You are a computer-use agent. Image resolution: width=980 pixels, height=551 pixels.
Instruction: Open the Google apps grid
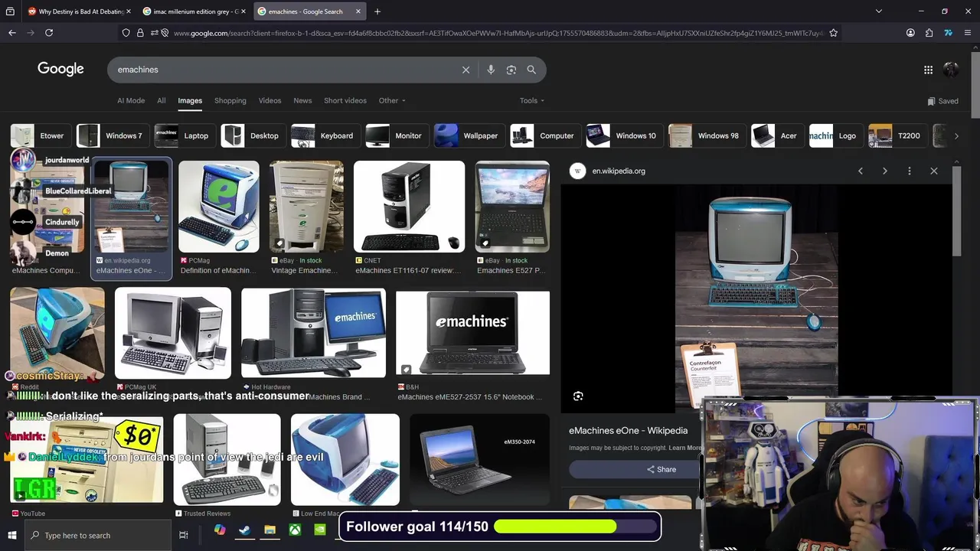click(x=928, y=70)
